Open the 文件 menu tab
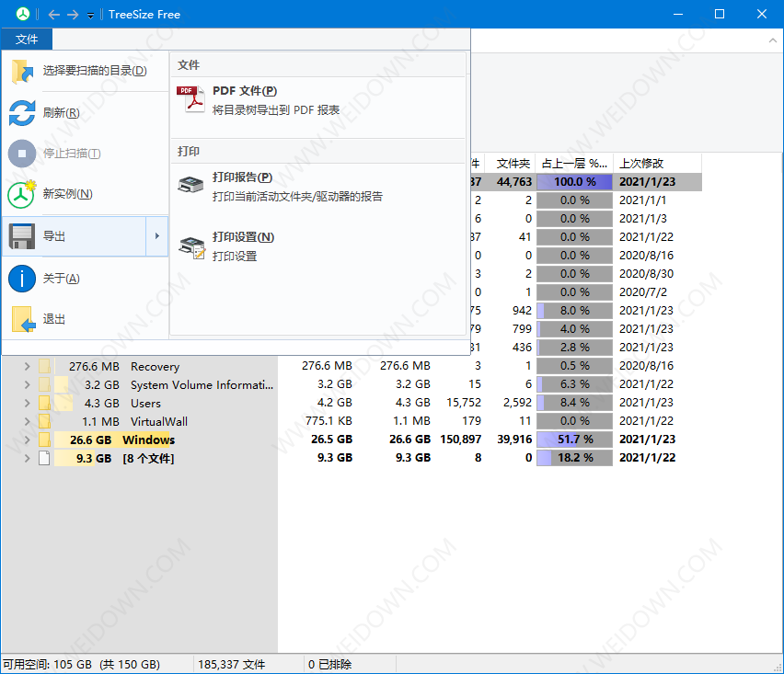The width and height of the screenshot is (784, 674). [27, 39]
